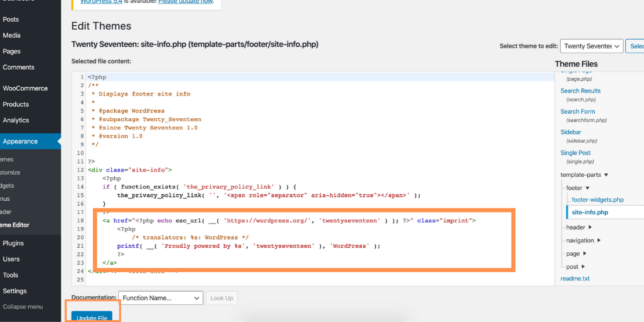This screenshot has width=644, height=322.
Task: Click the href esc_url code line
Action: [289, 221]
